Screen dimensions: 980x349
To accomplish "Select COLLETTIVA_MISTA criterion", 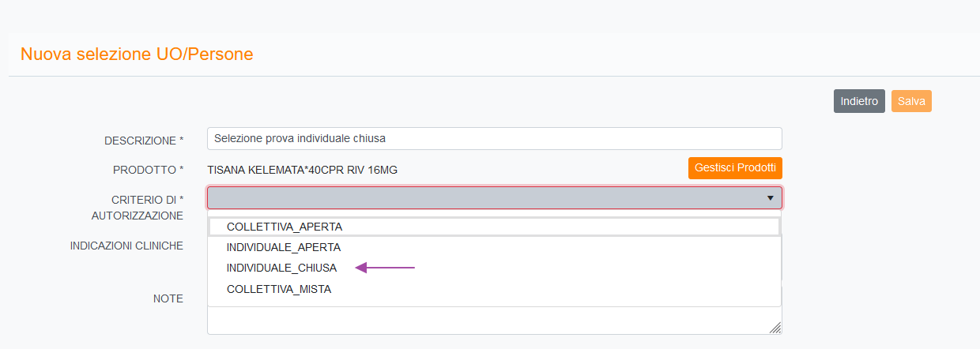I will point(279,289).
